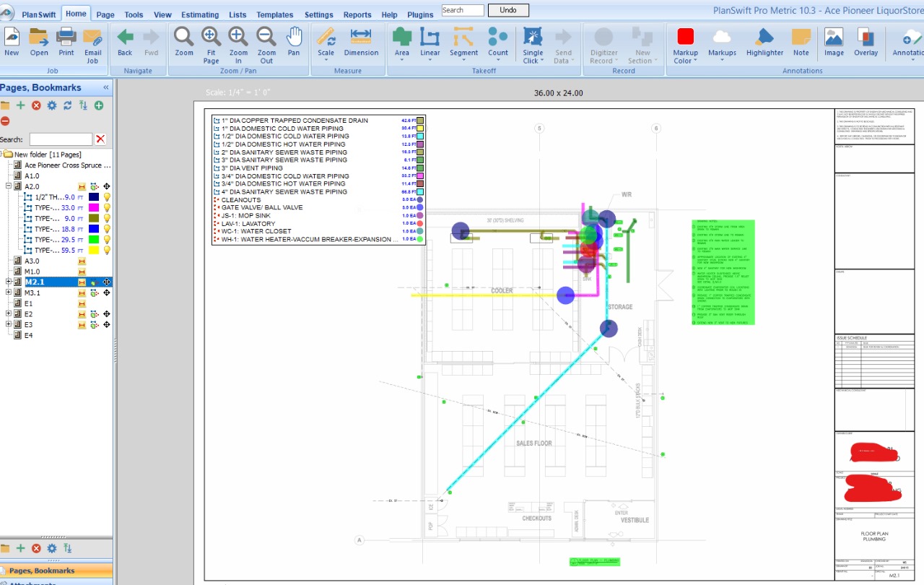This screenshot has width=924, height=585.
Task: Click the Search field in Pages panel
Action: click(61, 139)
